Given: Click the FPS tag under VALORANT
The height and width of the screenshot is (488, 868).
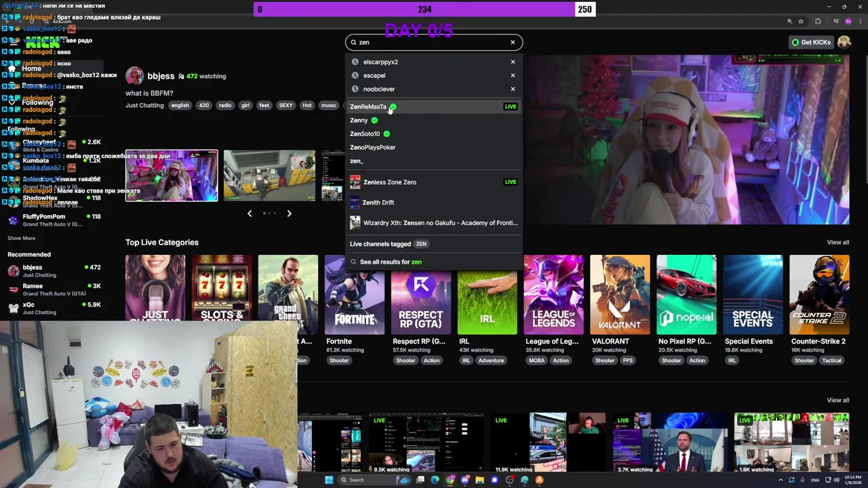Looking at the screenshot, I should click(628, 361).
